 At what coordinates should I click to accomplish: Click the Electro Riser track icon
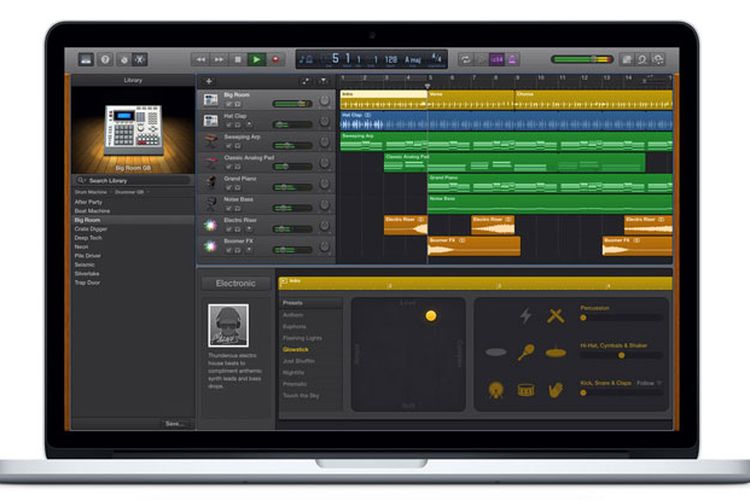point(210,224)
